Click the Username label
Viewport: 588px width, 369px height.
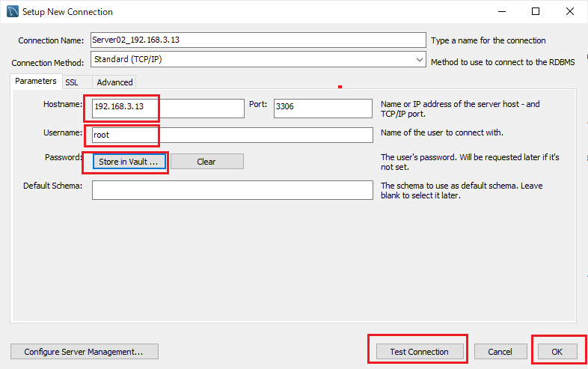(63, 133)
